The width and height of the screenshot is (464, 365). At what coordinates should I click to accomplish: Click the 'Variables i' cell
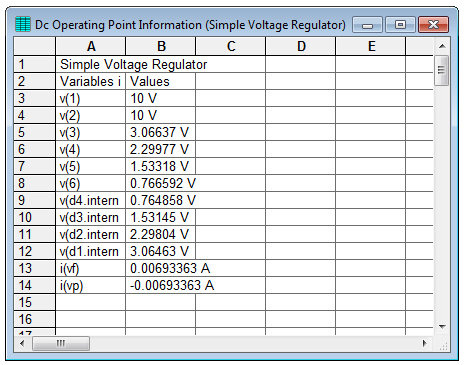coord(91,81)
